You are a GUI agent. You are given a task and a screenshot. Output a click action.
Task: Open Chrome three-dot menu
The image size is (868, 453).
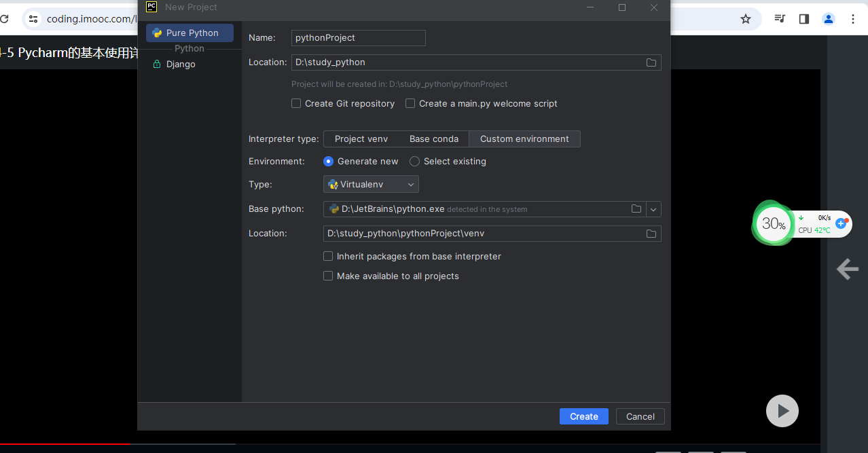[x=853, y=19]
